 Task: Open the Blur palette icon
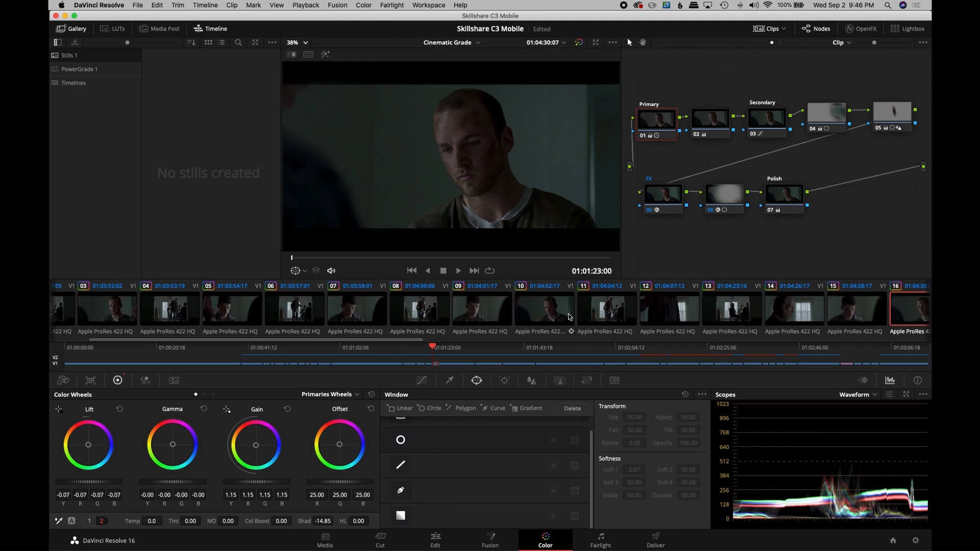pos(531,380)
